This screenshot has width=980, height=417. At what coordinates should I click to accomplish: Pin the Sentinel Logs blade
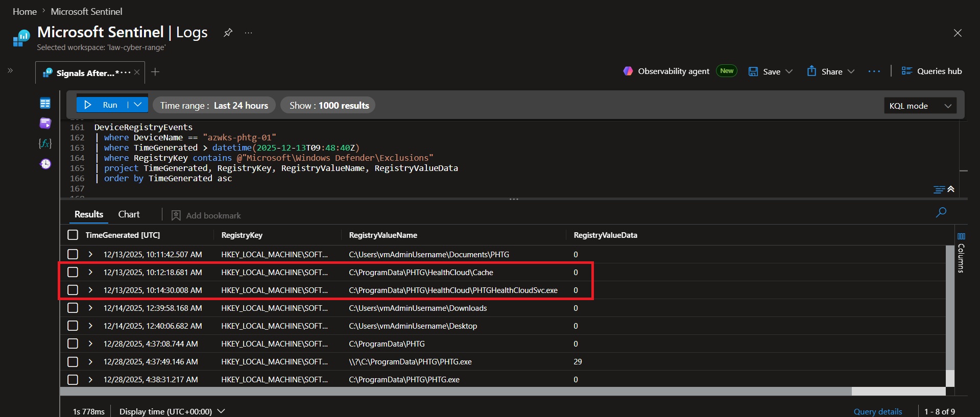228,33
